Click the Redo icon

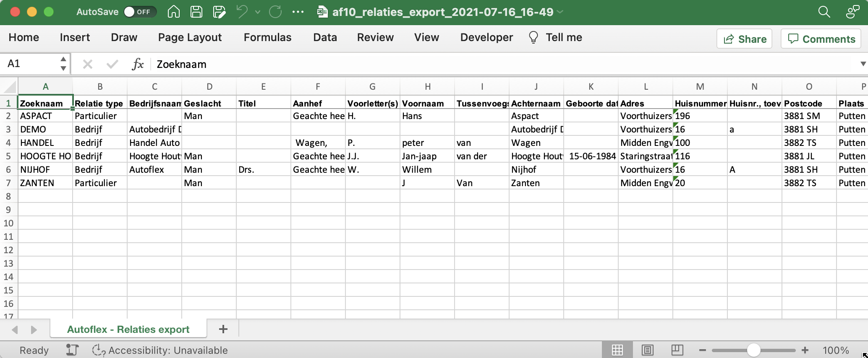[275, 12]
